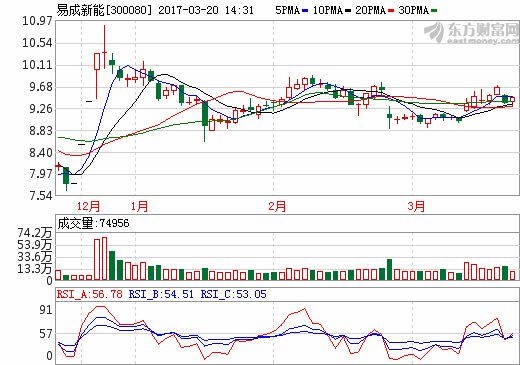Screen dimensions: 520x365
Task: Click the RSI_A:56.78 indicator value
Action: [x=90, y=294]
